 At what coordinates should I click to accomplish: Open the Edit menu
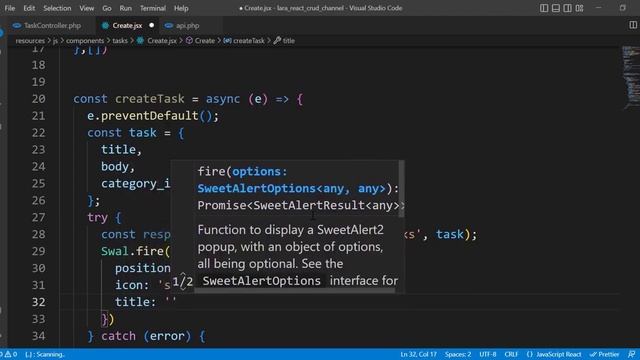(x=29, y=8)
